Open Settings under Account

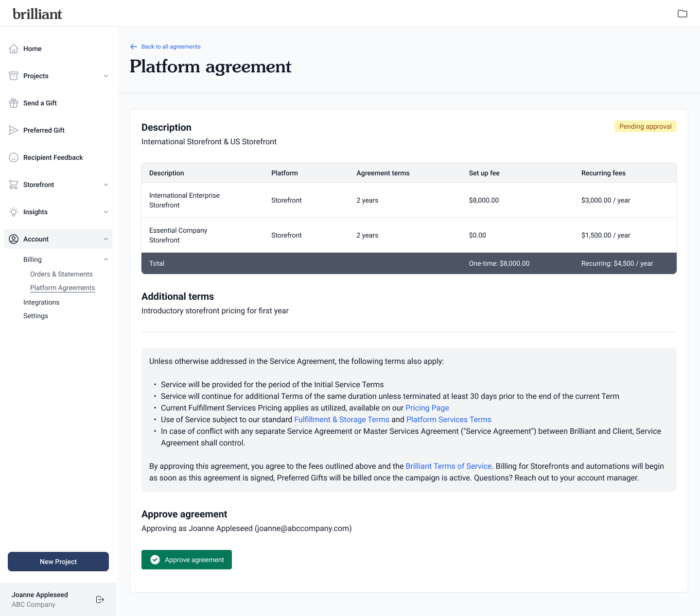[35, 316]
